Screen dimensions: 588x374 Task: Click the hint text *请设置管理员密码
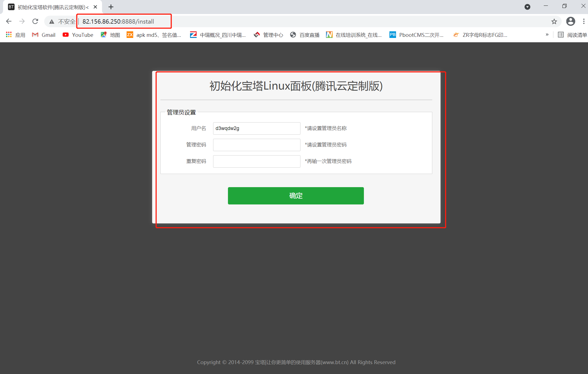coord(326,145)
